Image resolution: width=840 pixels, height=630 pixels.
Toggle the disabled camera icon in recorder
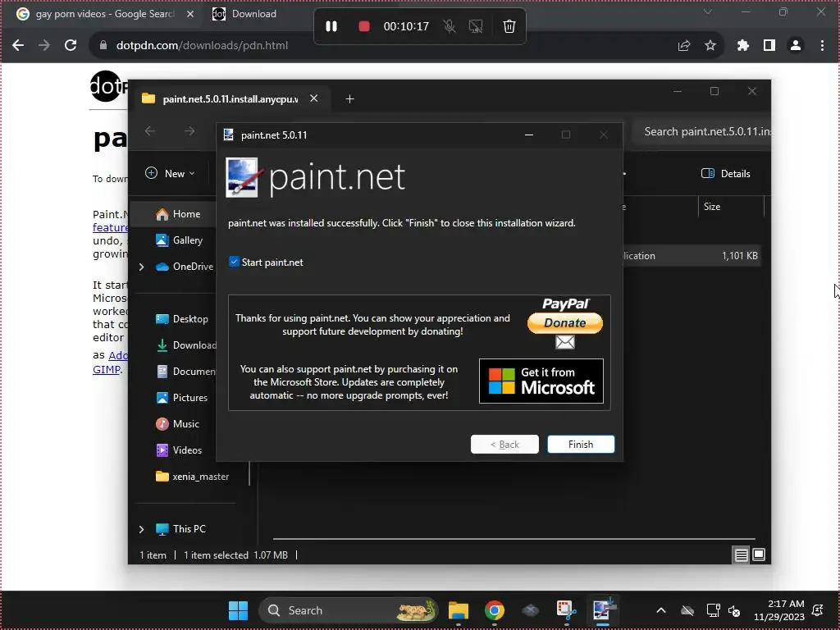pos(476,26)
